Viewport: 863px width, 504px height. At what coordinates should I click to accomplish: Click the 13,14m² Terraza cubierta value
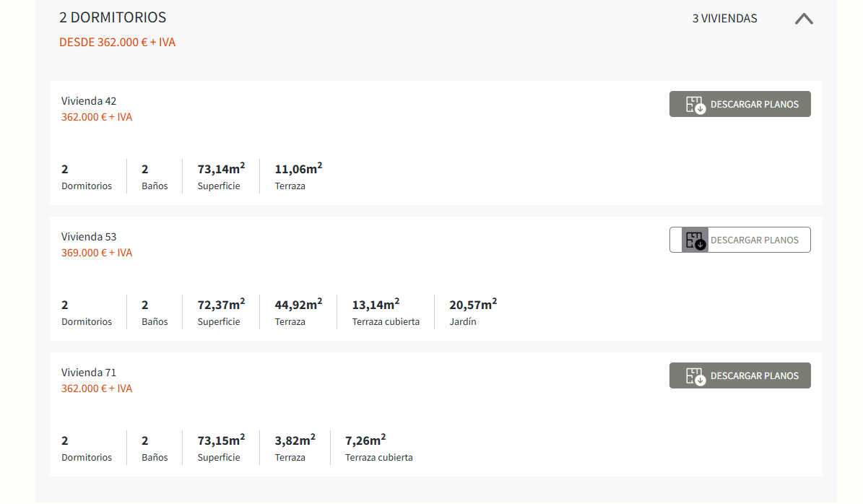pyautogui.click(x=376, y=305)
